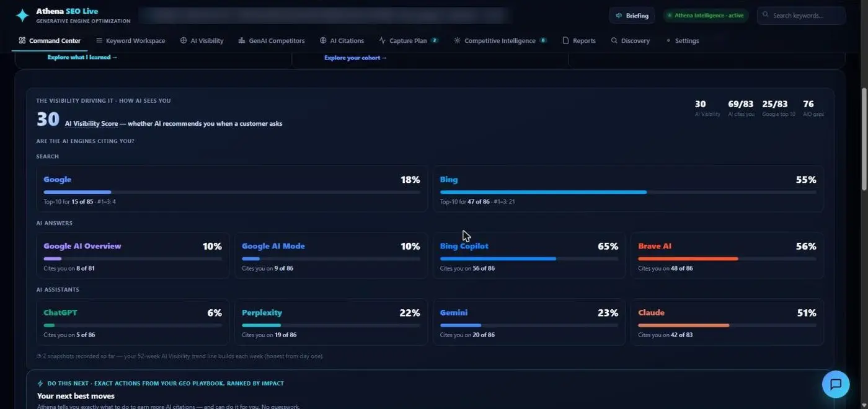The image size is (868, 409).
Task: Open the Command Center tab
Action: coord(50,41)
